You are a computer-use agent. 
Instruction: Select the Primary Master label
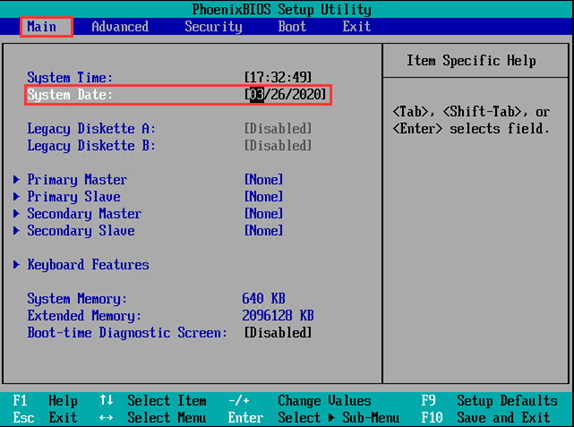[x=77, y=180]
